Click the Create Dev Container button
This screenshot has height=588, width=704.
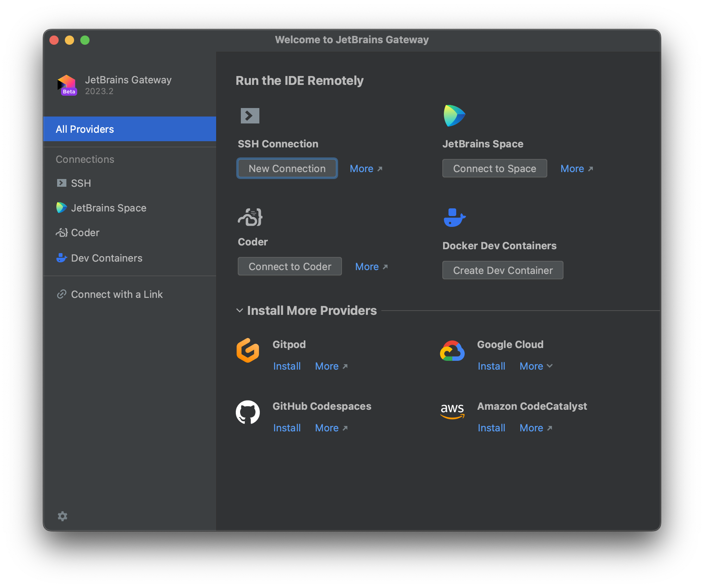503,270
